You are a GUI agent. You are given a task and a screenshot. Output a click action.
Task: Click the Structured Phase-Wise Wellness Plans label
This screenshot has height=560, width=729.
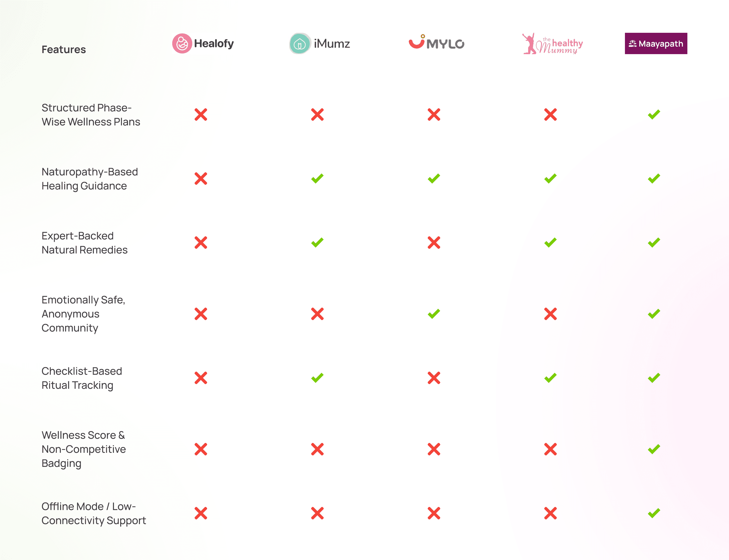[x=91, y=115]
